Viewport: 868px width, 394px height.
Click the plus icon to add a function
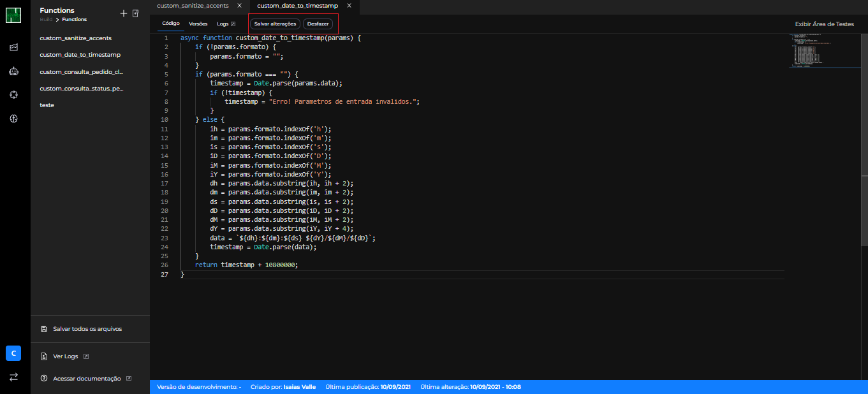tap(124, 13)
